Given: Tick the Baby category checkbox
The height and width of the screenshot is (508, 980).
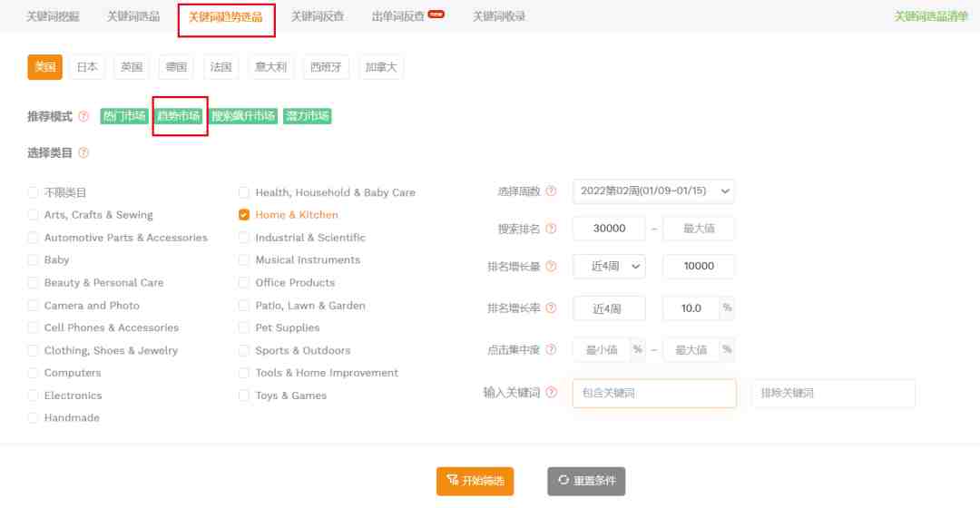Looking at the screenshot, I should point(34,260).
